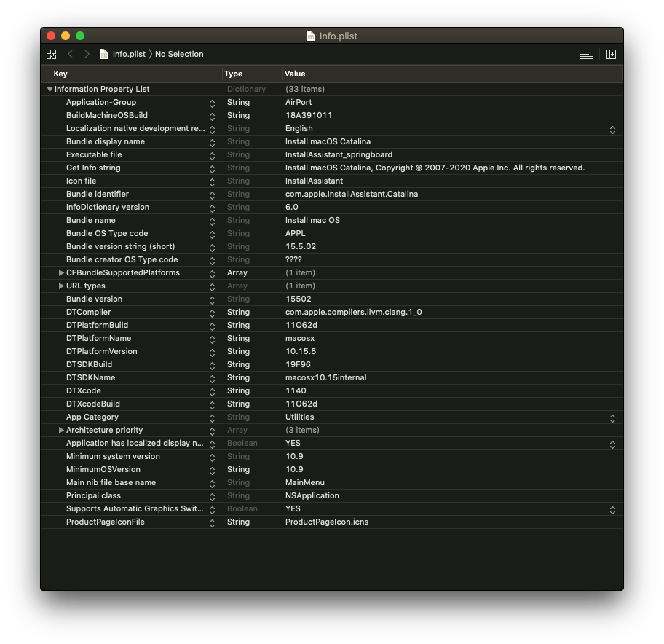Image resolution: width=664 pixels, height=644 pixels.
Task: Click the Info.plist file icon in the jump bar
Action: (x=103, y=54)
